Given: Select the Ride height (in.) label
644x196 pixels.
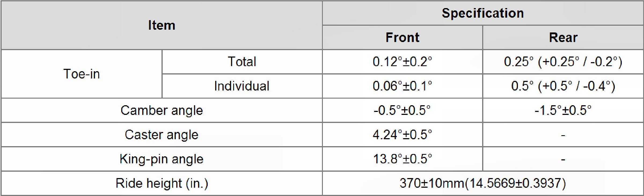Looking at the screenshot, I should (x=162, y=183).
